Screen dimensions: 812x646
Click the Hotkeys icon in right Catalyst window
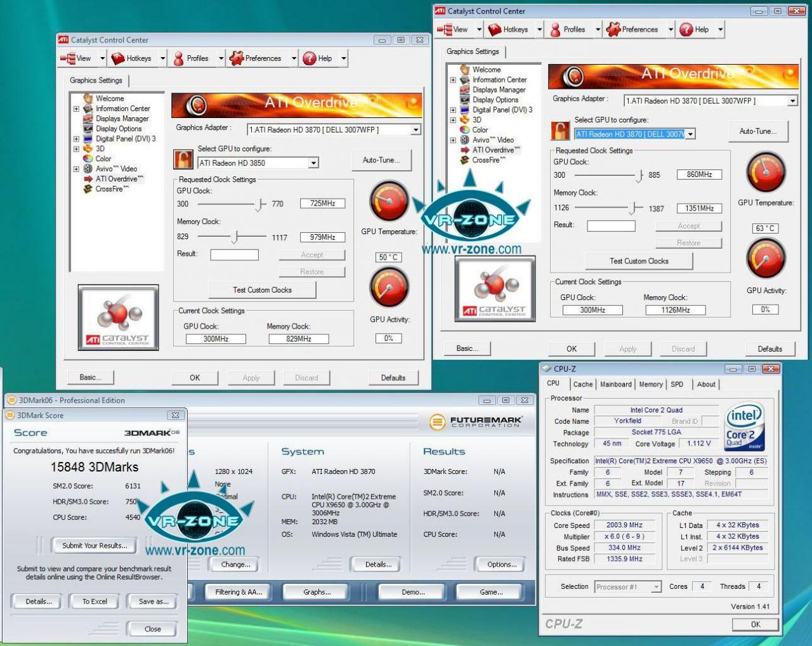pos(495,30)
